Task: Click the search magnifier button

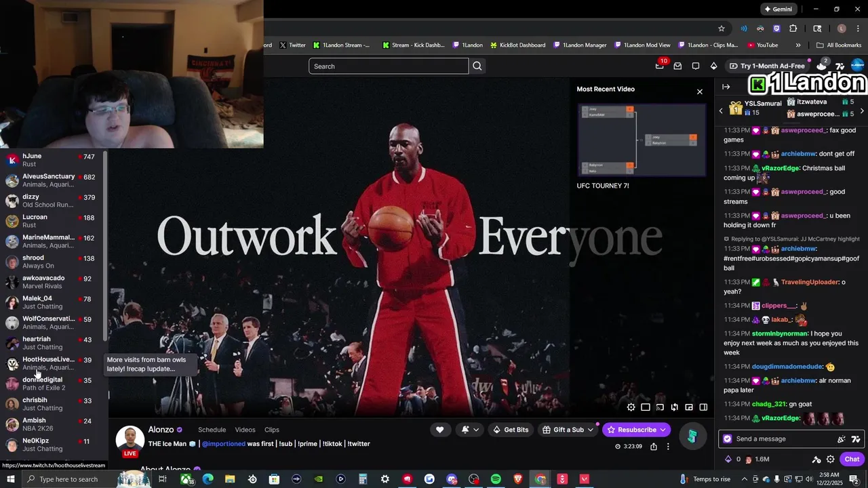Action: click(477, 66)
